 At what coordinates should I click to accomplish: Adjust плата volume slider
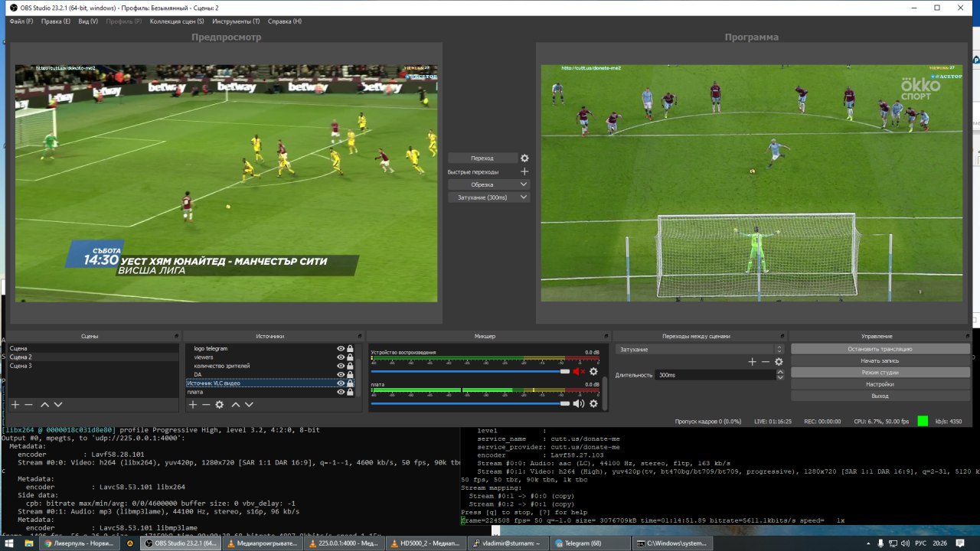tap(470, 403)
